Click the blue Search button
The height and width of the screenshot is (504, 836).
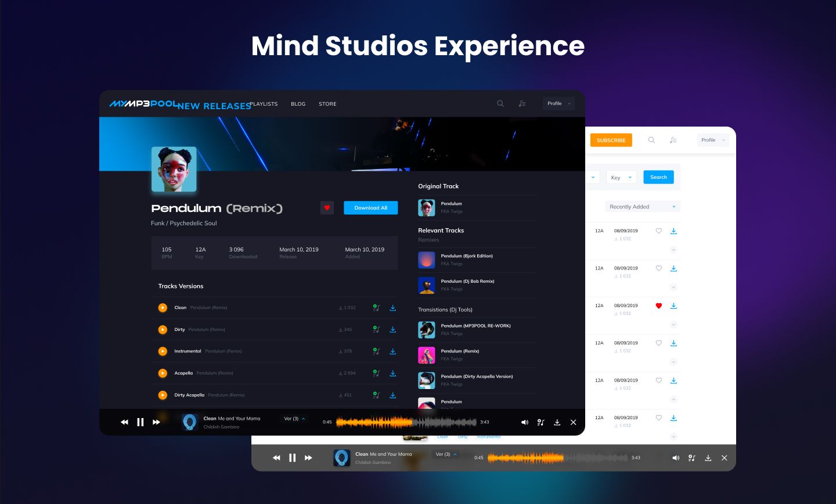pos(658,177)
